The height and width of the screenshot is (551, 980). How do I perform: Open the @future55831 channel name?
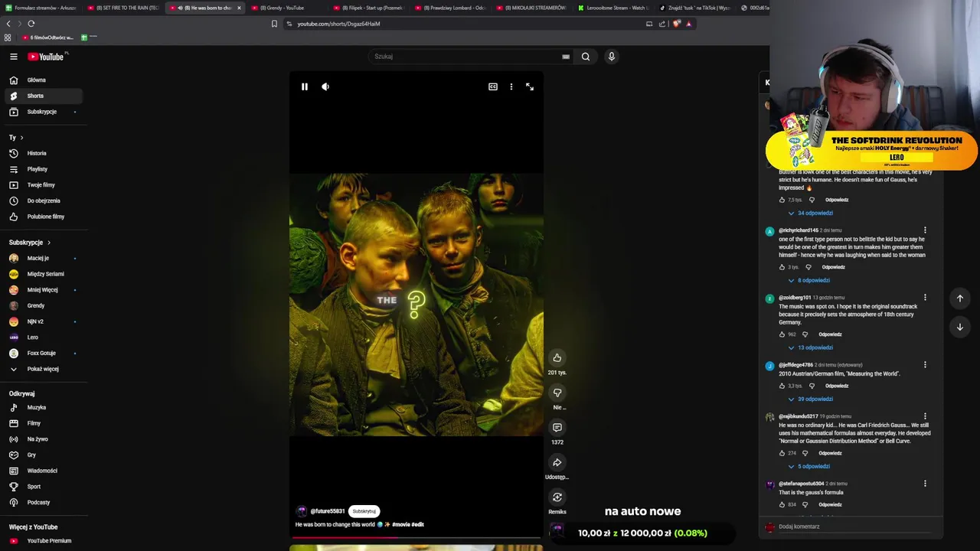(x=327, y=511)
